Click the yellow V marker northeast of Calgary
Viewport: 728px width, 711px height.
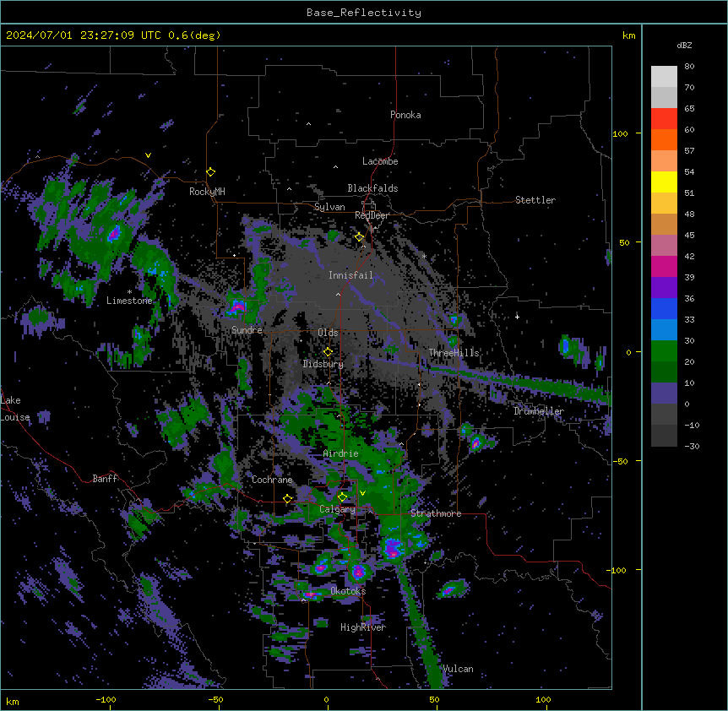tap(362, 493)
